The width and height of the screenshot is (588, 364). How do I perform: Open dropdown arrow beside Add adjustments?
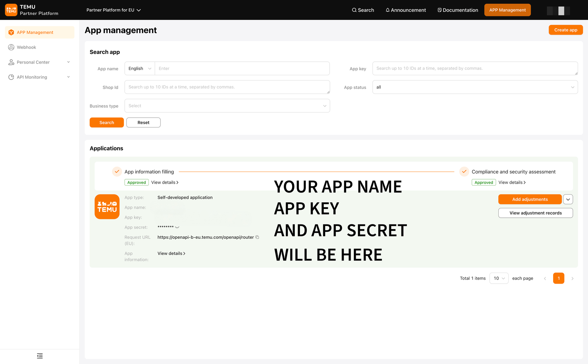click(x=568, y=199)
